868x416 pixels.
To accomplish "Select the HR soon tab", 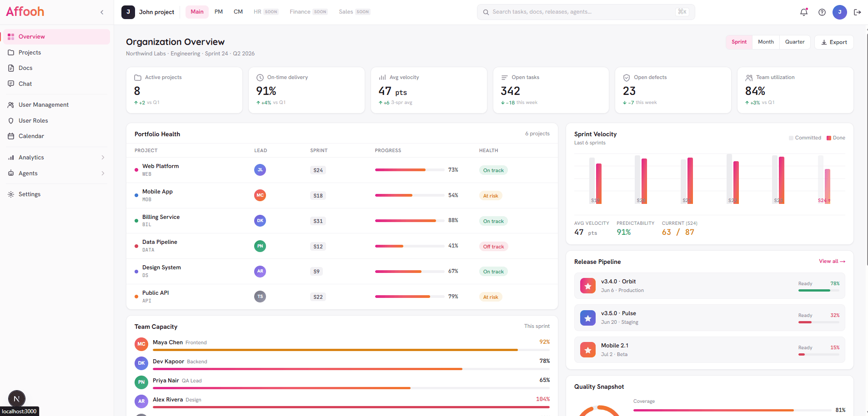I will pos(266,12).
